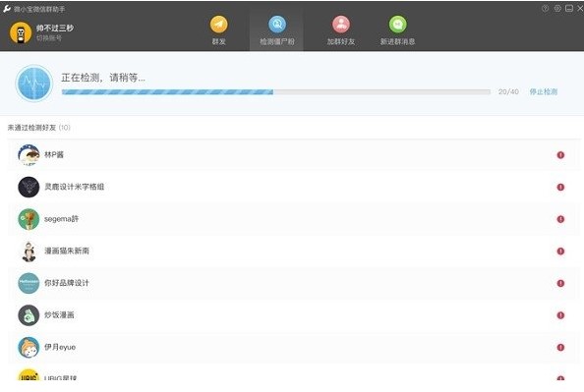Click the 停止检测 stop detection link
584x392 pixels.
[x=544, y=92]
